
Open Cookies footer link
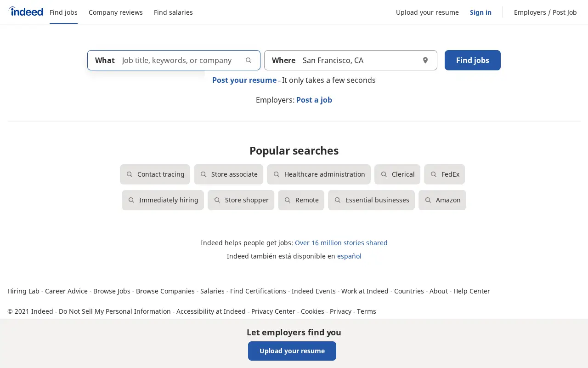tap(312, 311)
